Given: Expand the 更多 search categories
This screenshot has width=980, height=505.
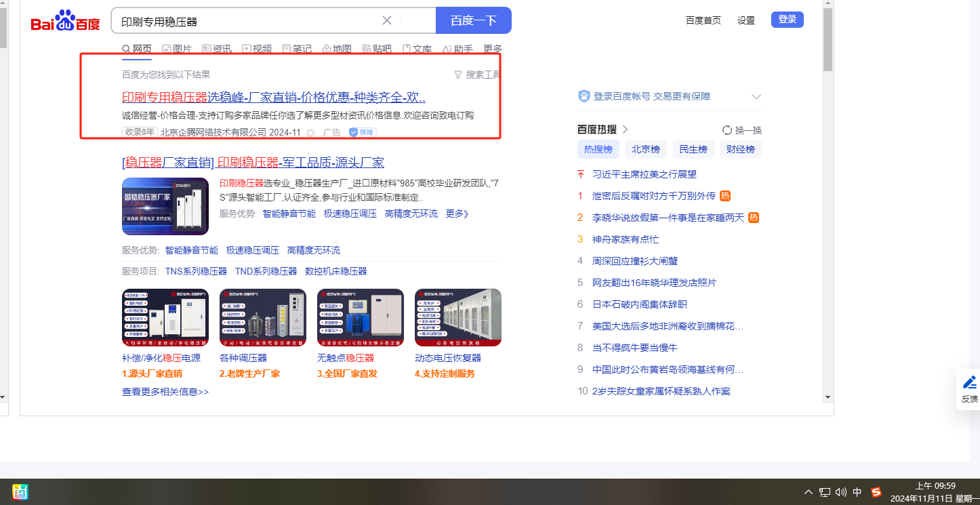Looking at the screenshot, I should click(493, 49).
